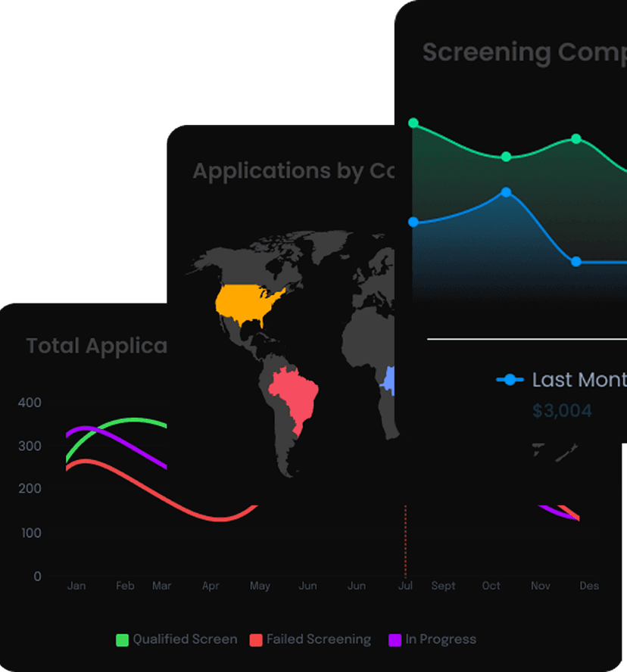Select the highest blue data point
The image size is (627, 672).
[x=506, y=192]
